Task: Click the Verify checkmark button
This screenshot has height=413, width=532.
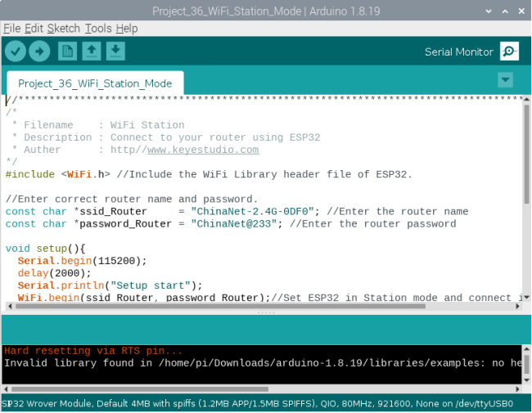Action: [x=16, y=52]
